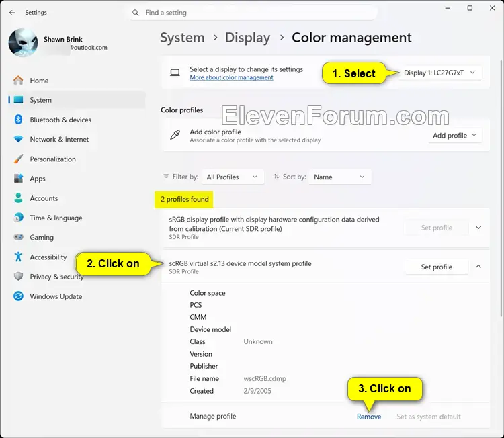This screenshot has width=504, height=438.
Task: Open Accounts settings in sidebar
Action: [77, 198]
